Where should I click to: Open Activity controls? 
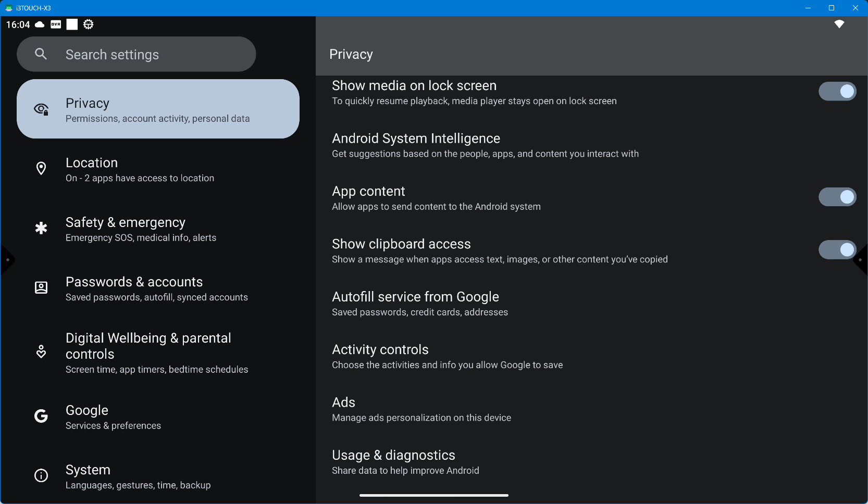click(x=447, y=357)
